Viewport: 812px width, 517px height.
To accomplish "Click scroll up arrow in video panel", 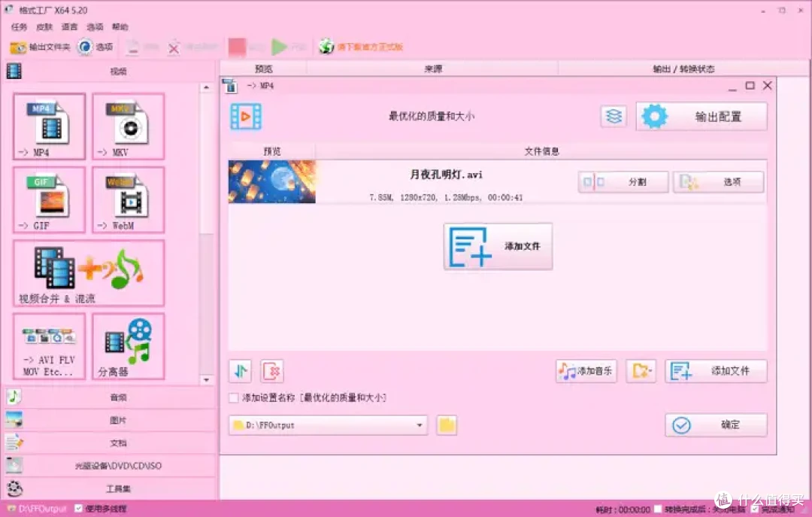I will click(207, 87).
